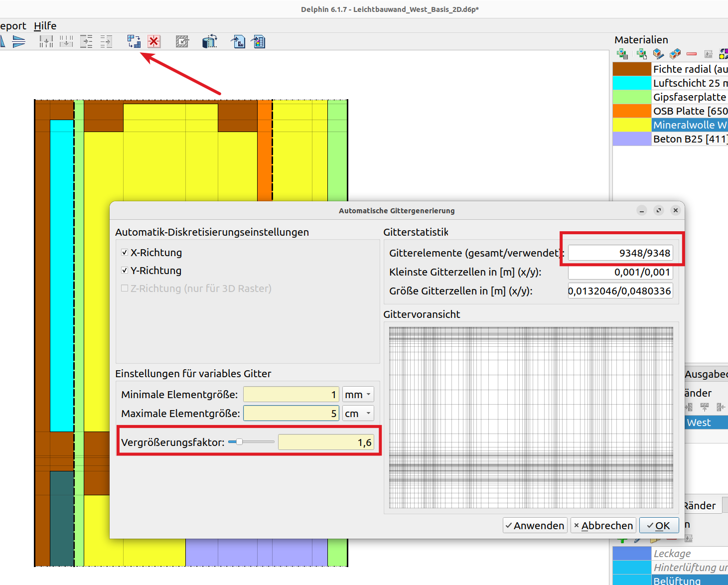Click the import table document icon
This screenshot has width=728, height=585.
258,42
